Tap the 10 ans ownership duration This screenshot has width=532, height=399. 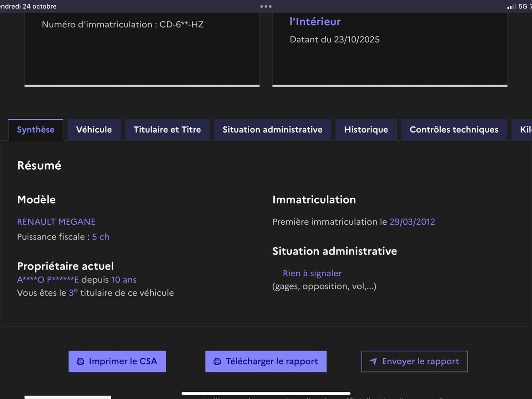[124, 280]
